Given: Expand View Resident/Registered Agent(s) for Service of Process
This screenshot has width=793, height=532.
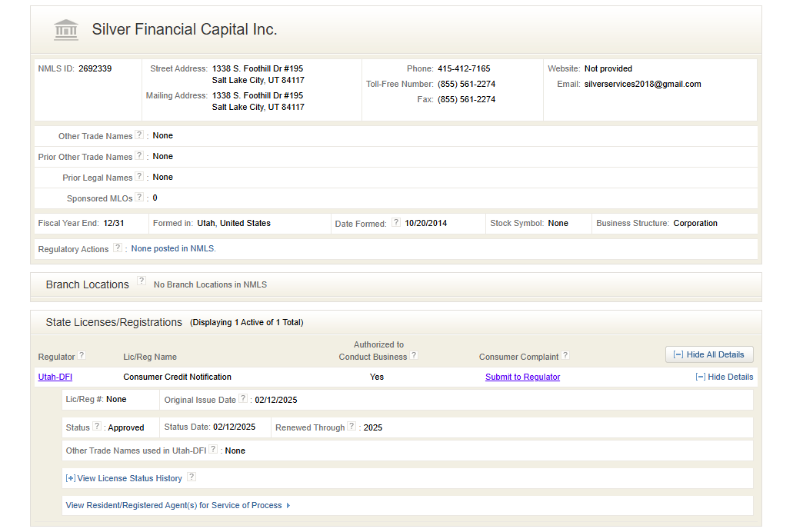Looking at the screenshot, I should pos(178,505).
